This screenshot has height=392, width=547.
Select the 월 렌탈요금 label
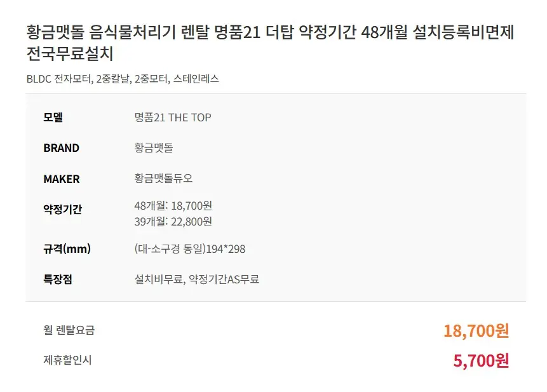69,330
